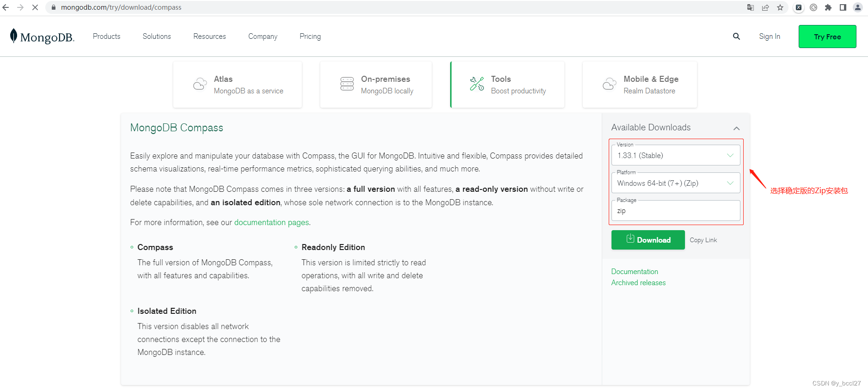Click the Available Downloads title
868x391 pixels.
click(651, 128)
